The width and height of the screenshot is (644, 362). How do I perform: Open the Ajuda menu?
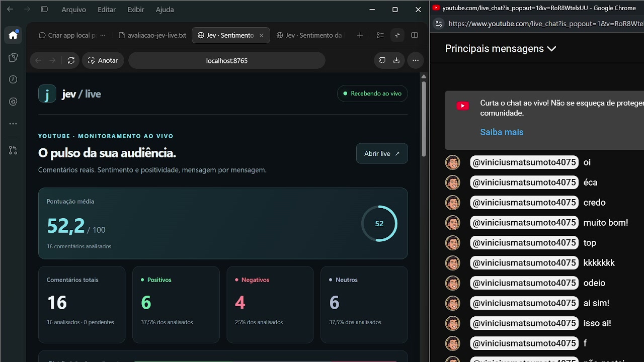click(x=165, y=10)
